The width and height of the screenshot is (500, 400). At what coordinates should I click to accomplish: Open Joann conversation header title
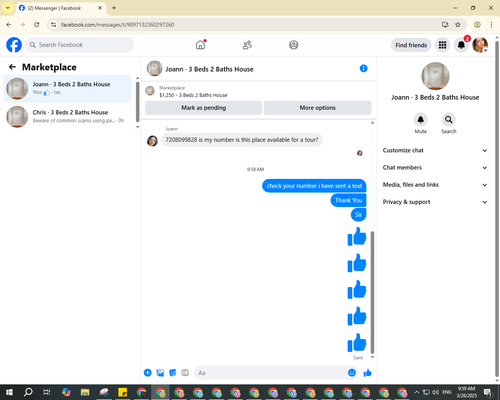(209, 69)
